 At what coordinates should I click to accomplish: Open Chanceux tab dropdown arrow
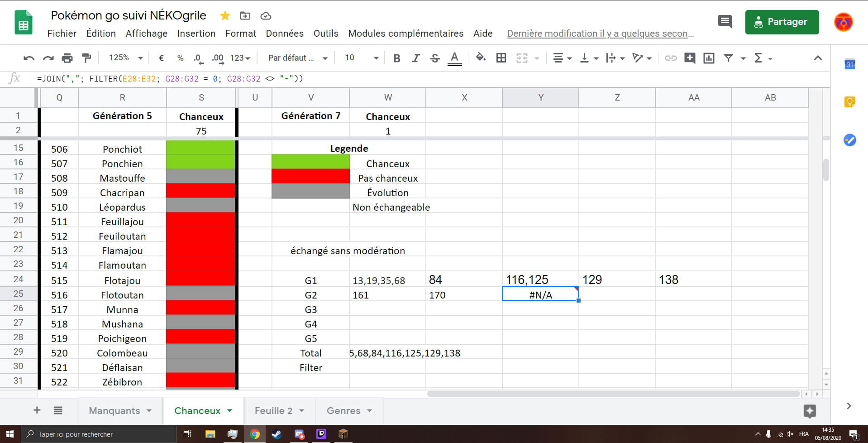229,411
